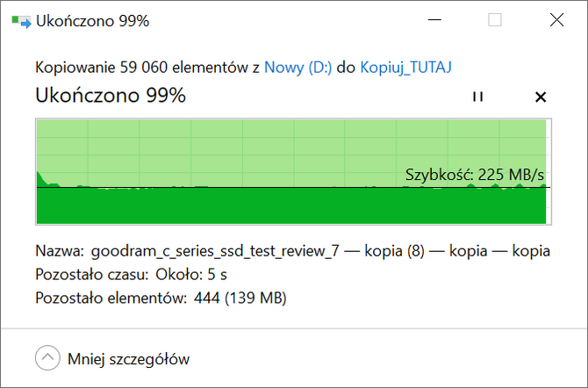Click the Ukończono 99% window title text

click(x=93, y=21)
